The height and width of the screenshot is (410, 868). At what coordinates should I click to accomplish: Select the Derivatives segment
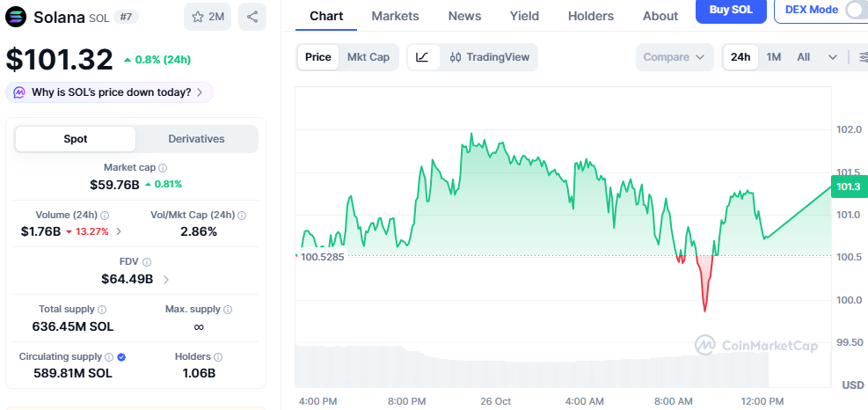(196, 138)
